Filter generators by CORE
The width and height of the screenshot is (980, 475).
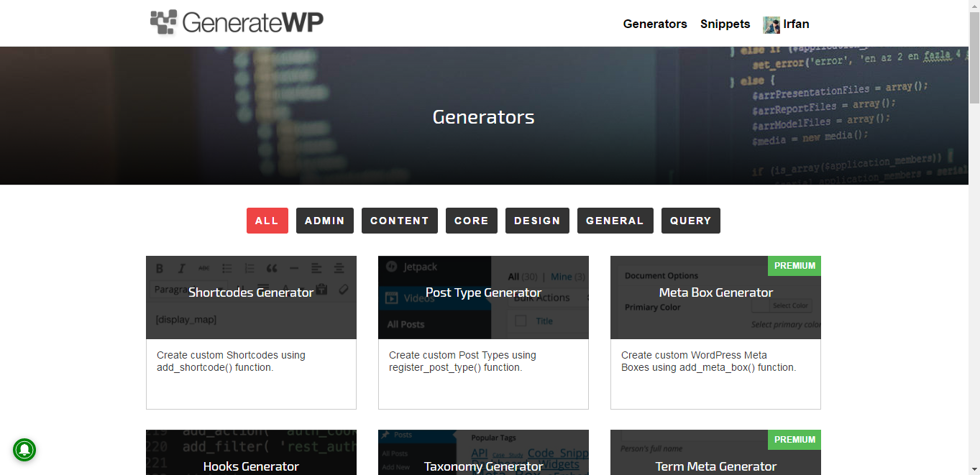471,221
